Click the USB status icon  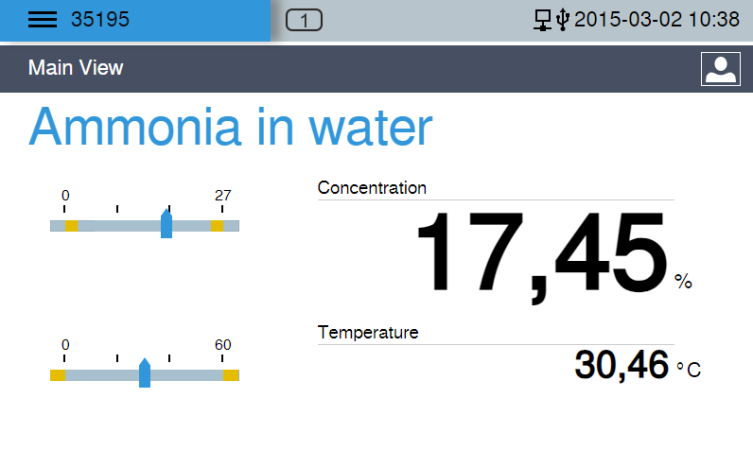click(562, 20)
